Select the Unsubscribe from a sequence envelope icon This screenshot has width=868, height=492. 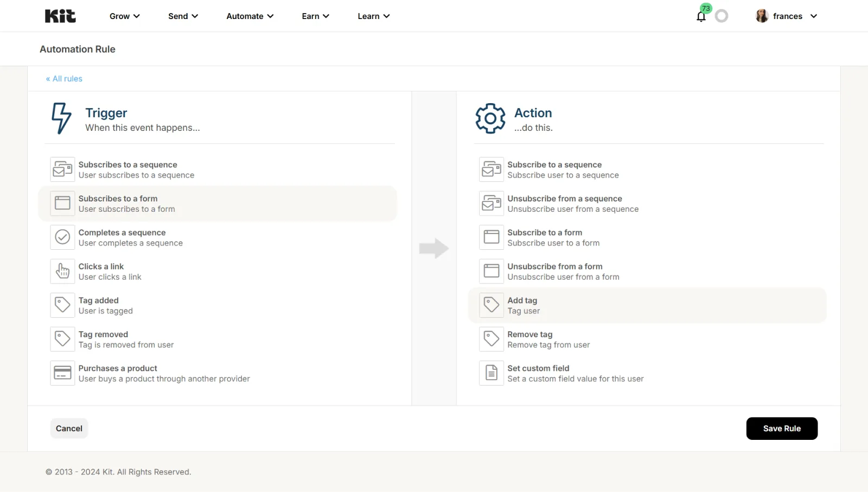pyautogui.click(x=491, y=203)
